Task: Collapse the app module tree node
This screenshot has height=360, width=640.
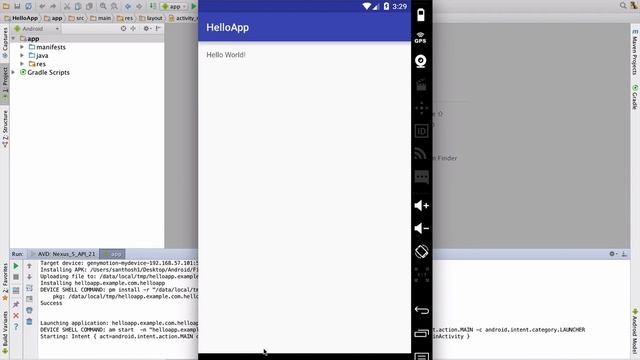Action: click(x=13, y=38)
